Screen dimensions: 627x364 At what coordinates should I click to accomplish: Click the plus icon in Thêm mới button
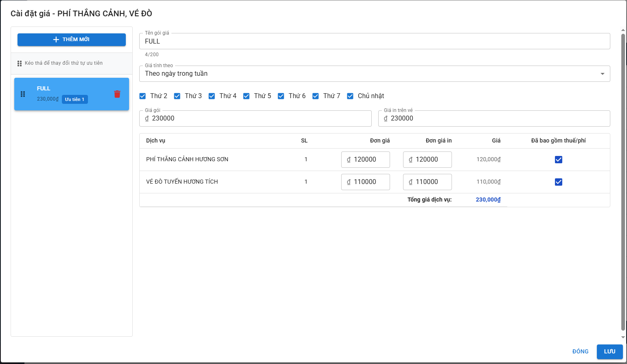pos(56,39)
